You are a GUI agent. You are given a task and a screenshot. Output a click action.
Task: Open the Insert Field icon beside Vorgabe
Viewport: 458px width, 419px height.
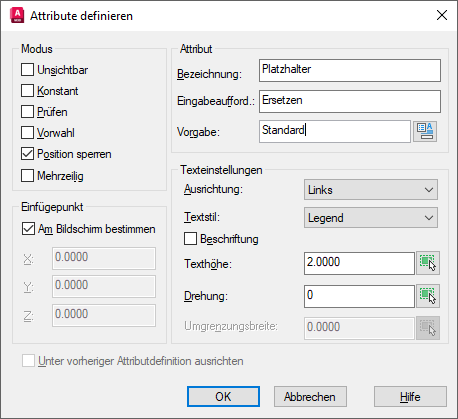(425, 132)
